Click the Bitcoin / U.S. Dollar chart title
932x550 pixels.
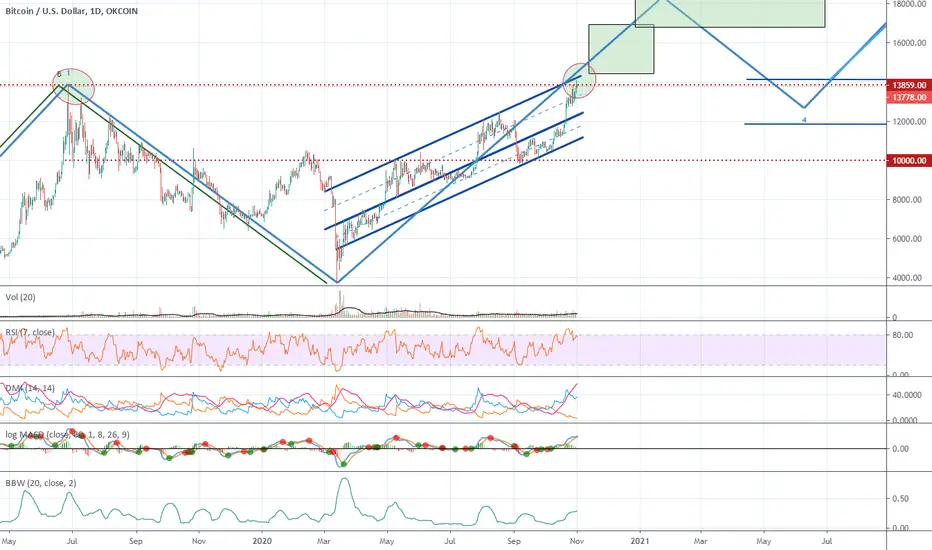click(71, 11)
